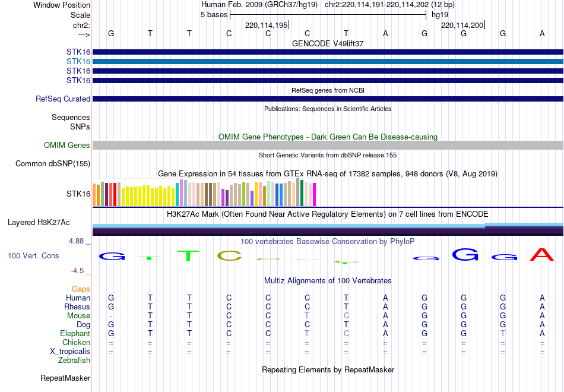The height and width of the screenshot is (392, 564).
Task: Click the Dog alignment row label
Action: pos(83,325)
